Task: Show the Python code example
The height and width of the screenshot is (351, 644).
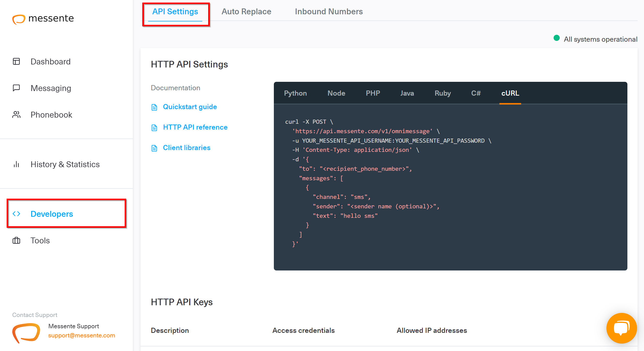Action: click(295, 93)
